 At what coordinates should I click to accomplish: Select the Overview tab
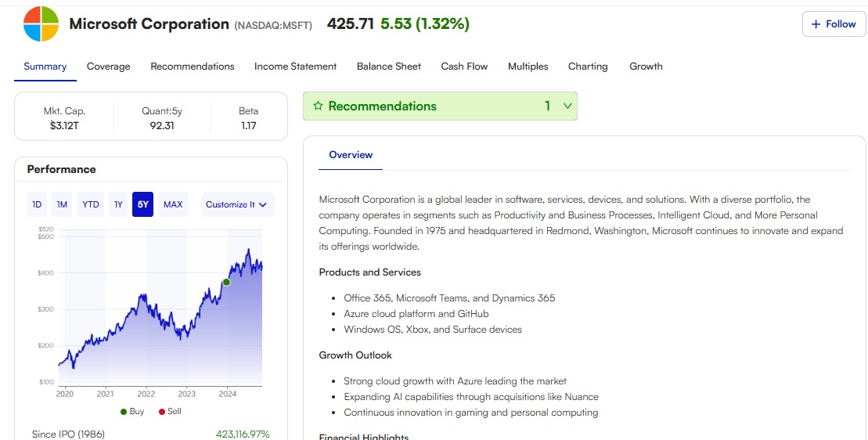pyautogui.click(x=351, y=155)
